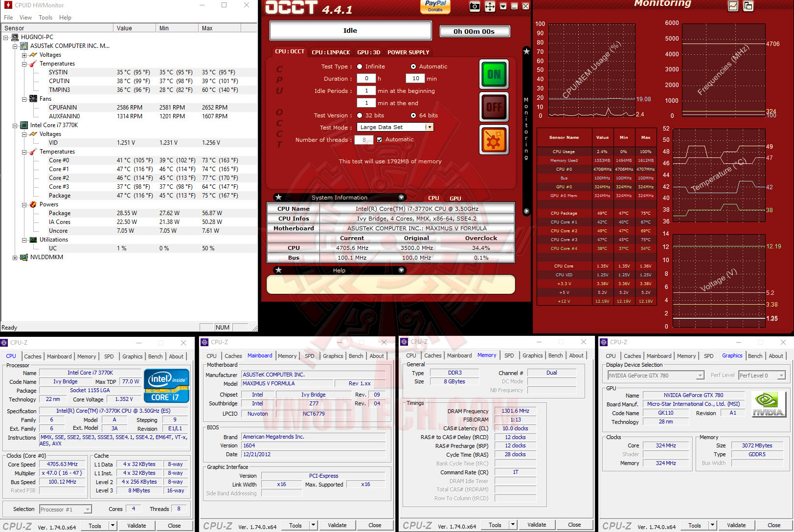Click the idle period at the beginning field
The height and width of the screenshot is (532, 794).
pyautogui.click(x=366, y=90)
